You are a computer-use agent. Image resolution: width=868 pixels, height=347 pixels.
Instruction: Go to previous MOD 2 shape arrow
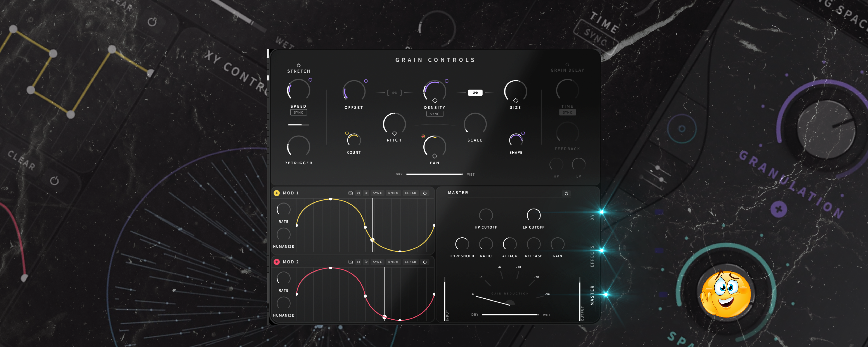tap(358, 262)
